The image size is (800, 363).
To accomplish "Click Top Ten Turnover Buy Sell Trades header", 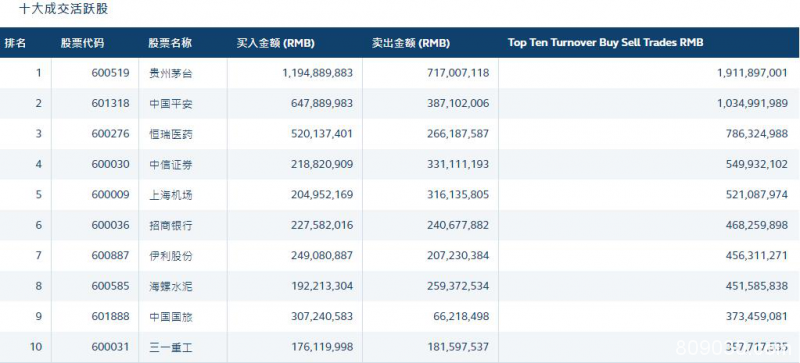I will click(x=605, y=42).
